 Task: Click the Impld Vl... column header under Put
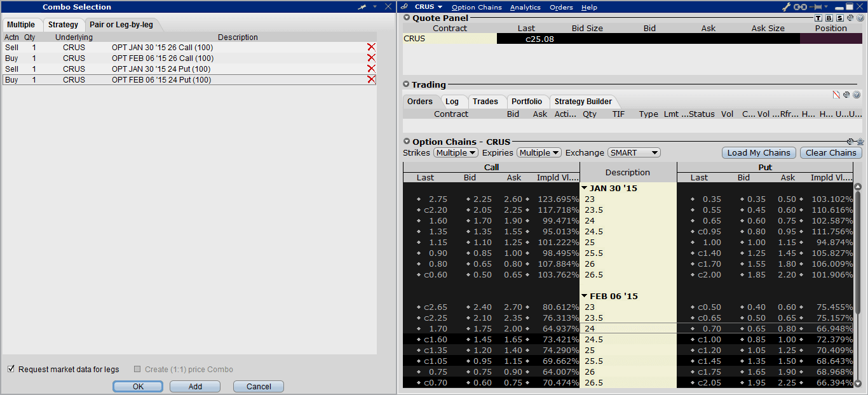click(831, 178)
